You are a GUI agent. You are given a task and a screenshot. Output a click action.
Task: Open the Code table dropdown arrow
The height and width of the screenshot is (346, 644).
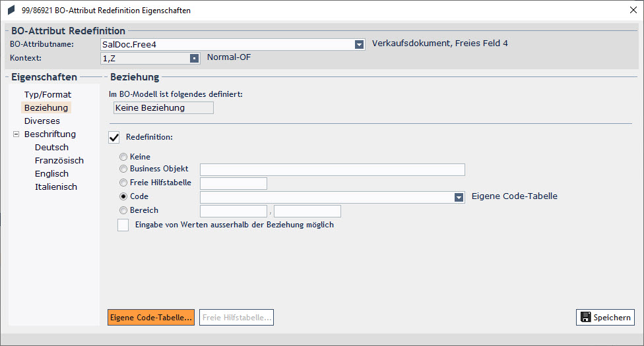(459, 198)
